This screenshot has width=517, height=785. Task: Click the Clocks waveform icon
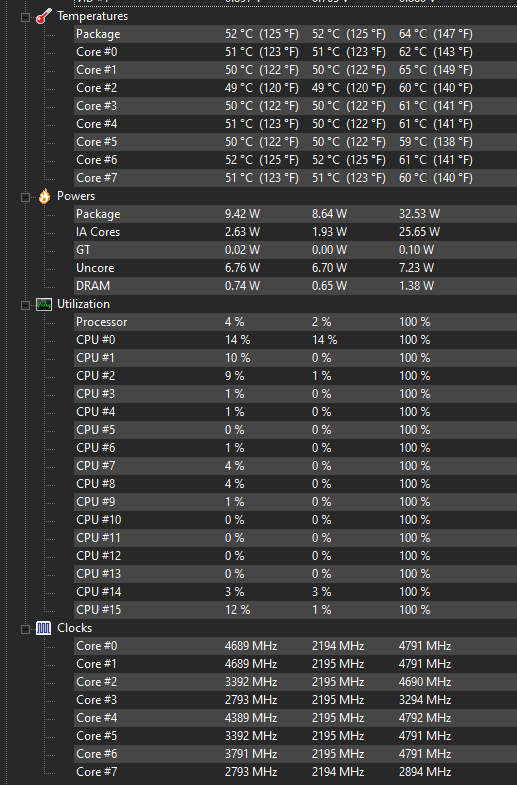44,628
